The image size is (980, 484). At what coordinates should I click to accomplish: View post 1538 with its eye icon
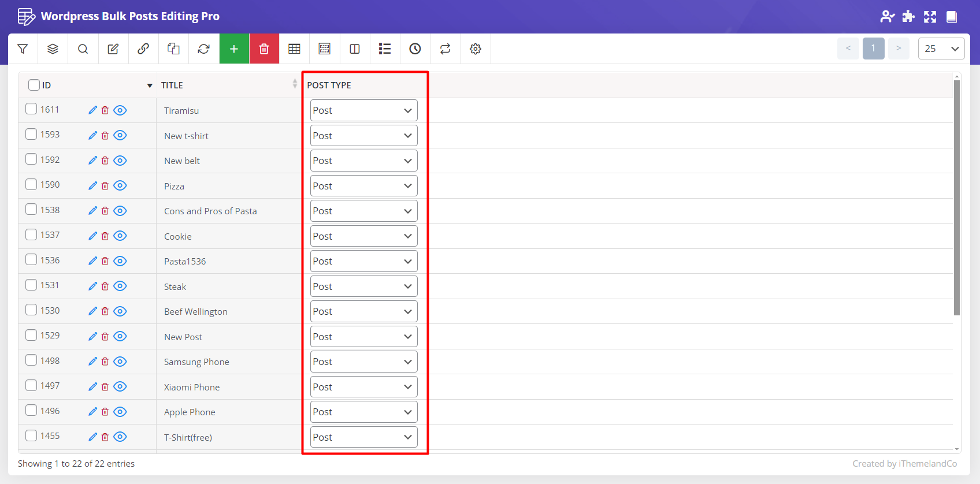[120, 211]
